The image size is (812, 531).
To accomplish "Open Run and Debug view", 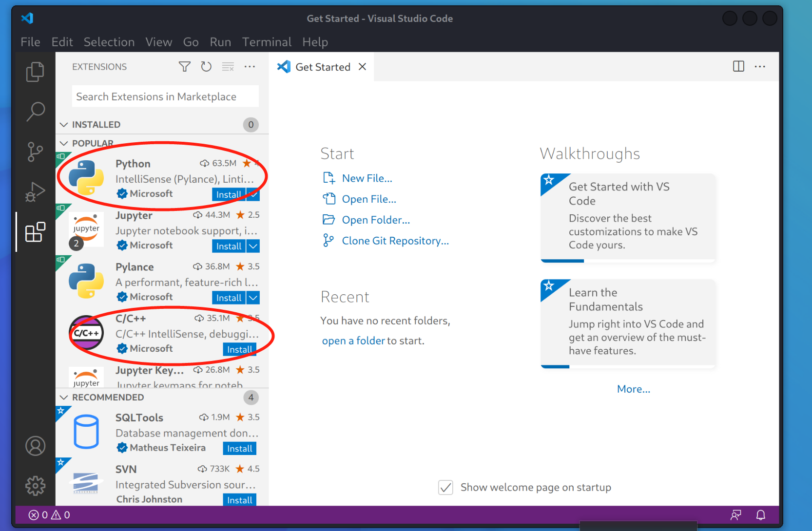I will click(x=35, y=191).
